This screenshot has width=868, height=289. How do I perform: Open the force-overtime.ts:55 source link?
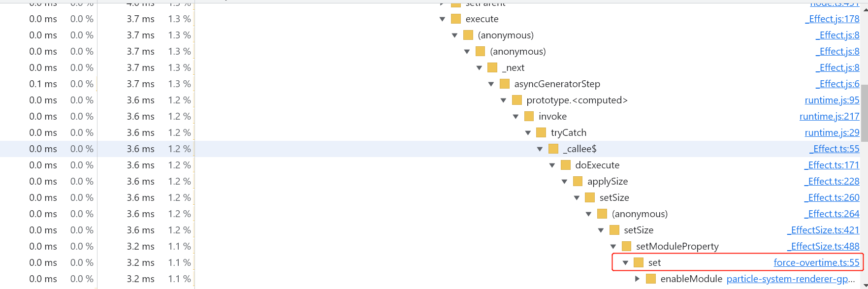tap(816, 263)
